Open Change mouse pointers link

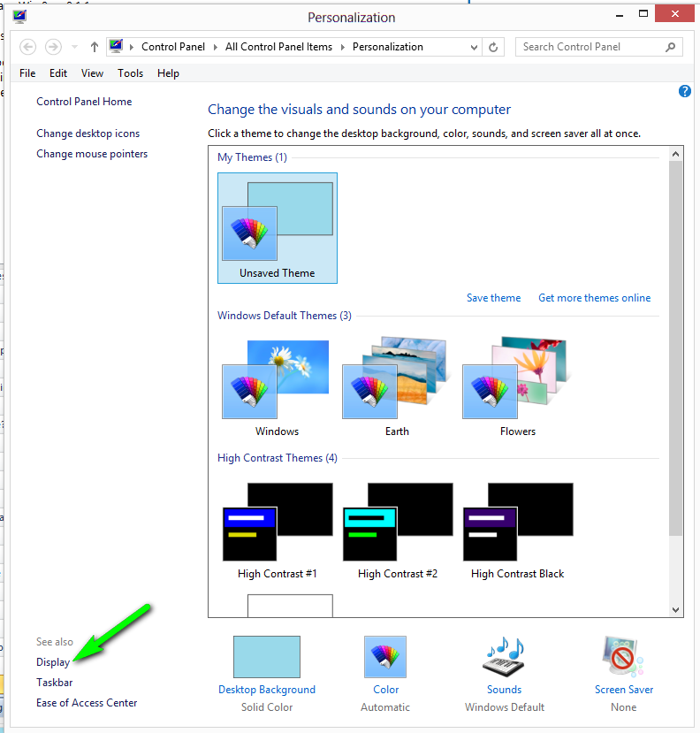[92, 154]
